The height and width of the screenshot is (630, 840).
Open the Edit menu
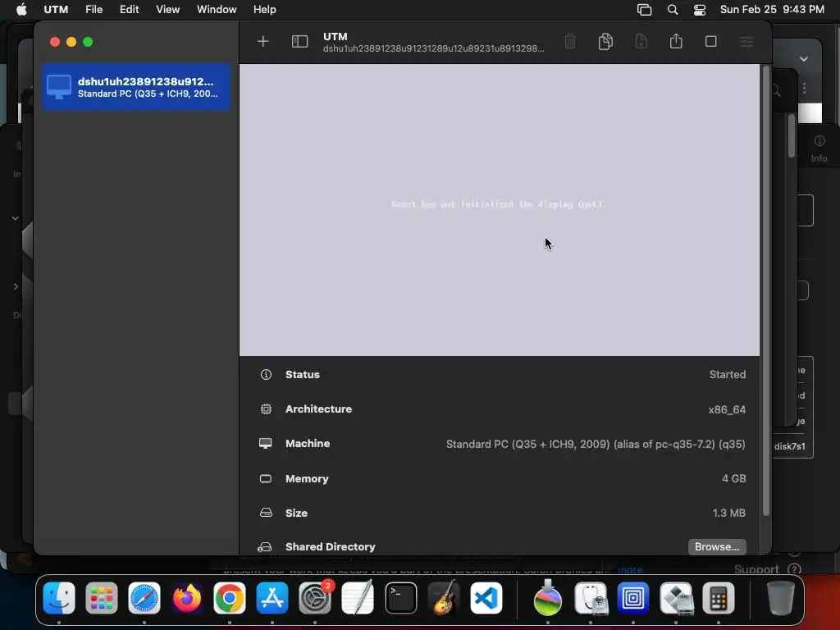(129, 10)
